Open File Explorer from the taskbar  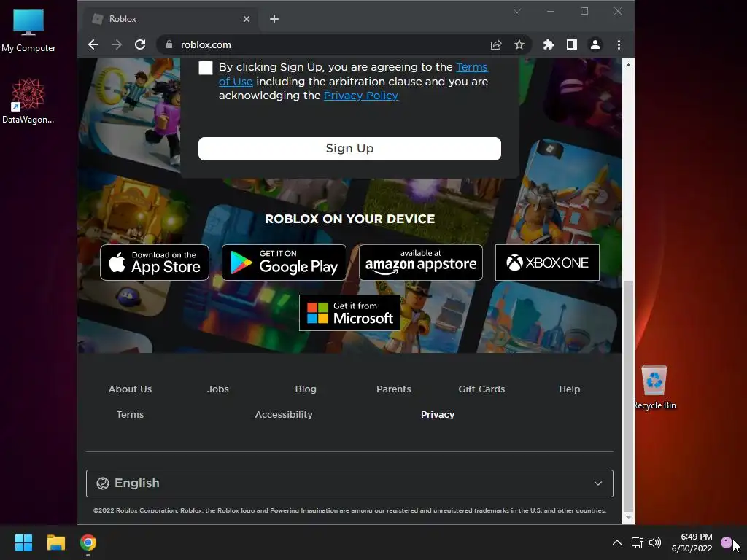click(x=55, y=542)
